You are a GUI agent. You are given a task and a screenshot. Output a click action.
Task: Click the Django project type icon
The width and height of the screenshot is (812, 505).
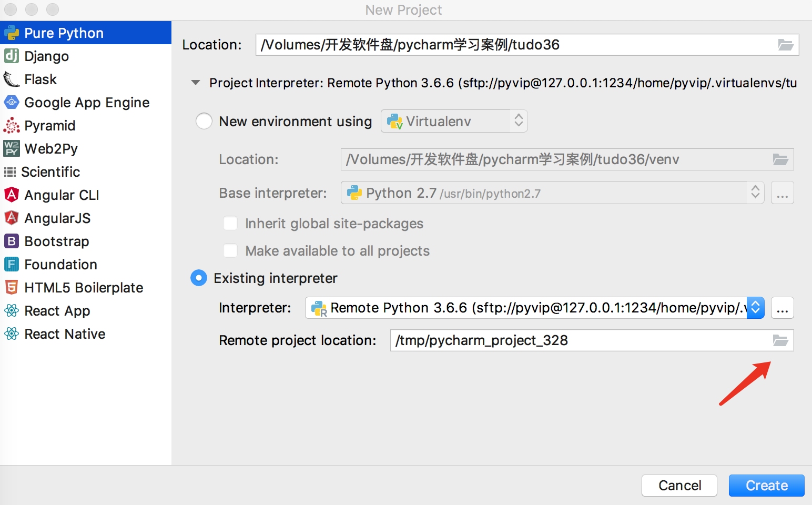point(12,56)
